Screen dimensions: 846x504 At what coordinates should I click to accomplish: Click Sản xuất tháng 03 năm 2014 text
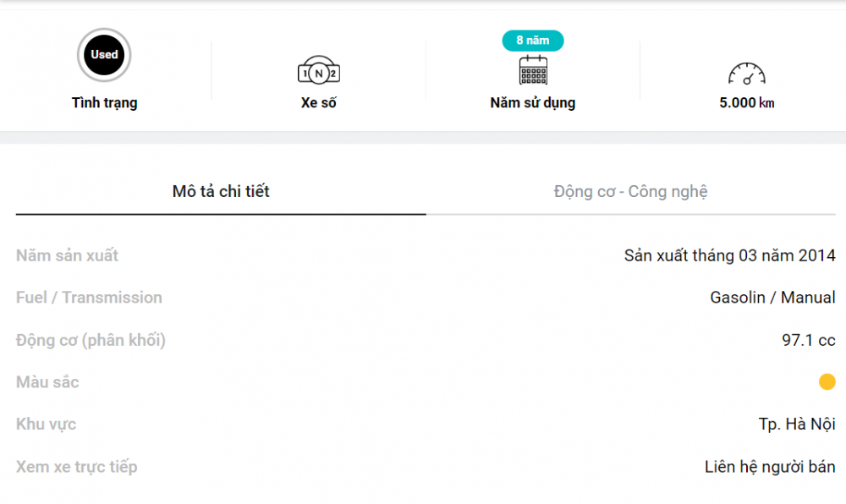(x=730, y=255)
